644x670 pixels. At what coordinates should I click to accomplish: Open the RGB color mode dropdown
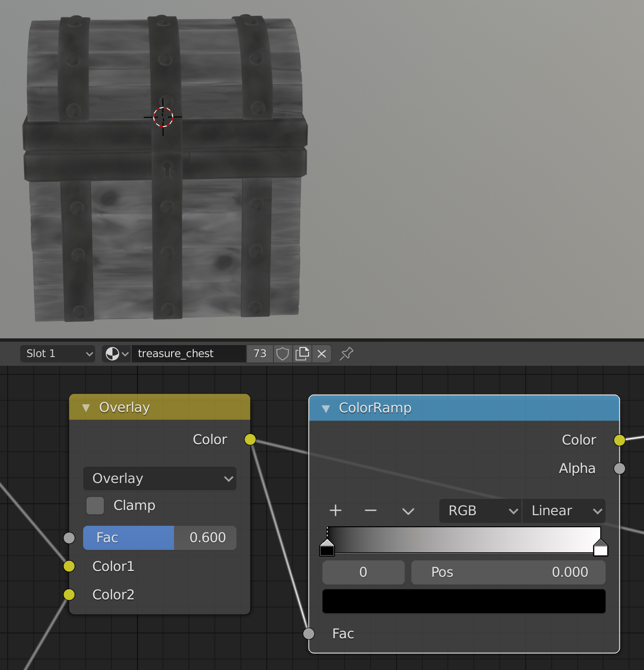click(x=479, y=511)
